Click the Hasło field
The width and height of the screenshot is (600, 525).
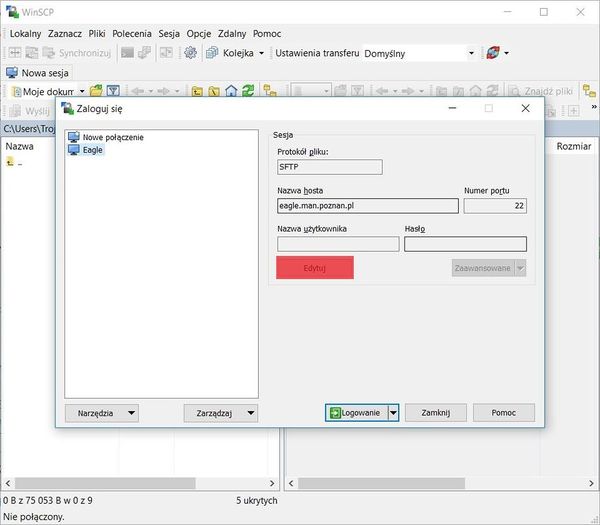465,244
